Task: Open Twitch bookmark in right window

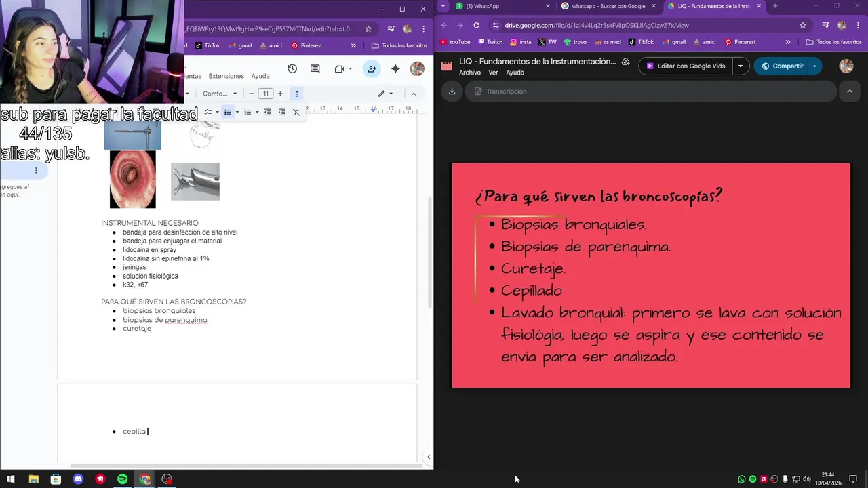Action: point(490,42)
